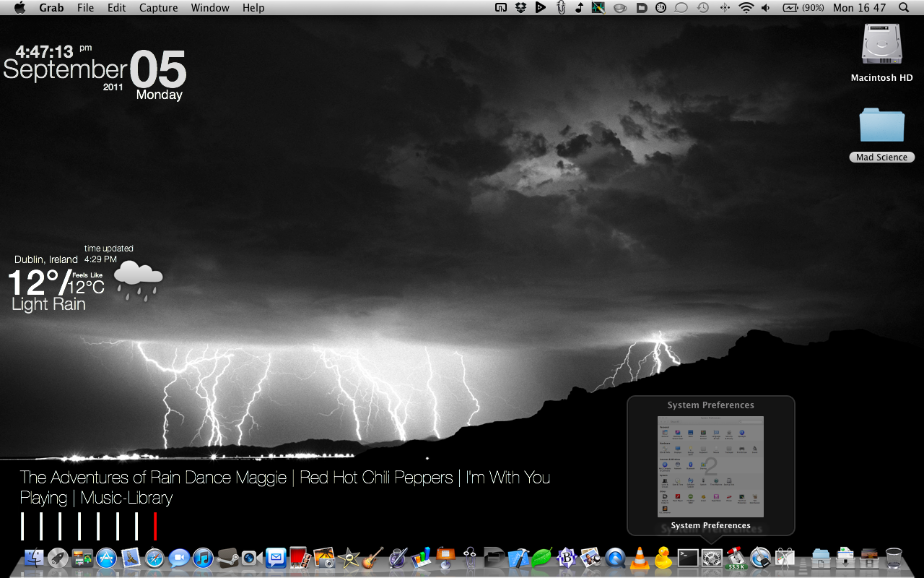The width and height of the screenshot is (924, 578).
Task: Click the volume icon to adjust sound
Action: click(x=764, y=8)
